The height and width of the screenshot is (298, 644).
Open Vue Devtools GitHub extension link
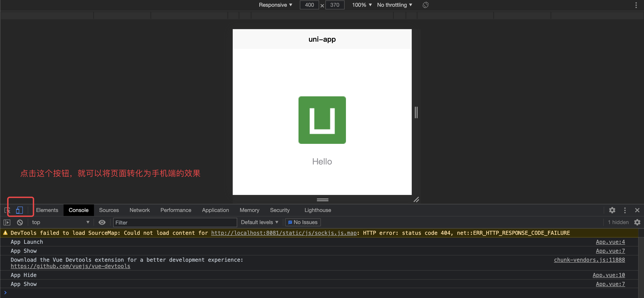(x=70, y=266)
